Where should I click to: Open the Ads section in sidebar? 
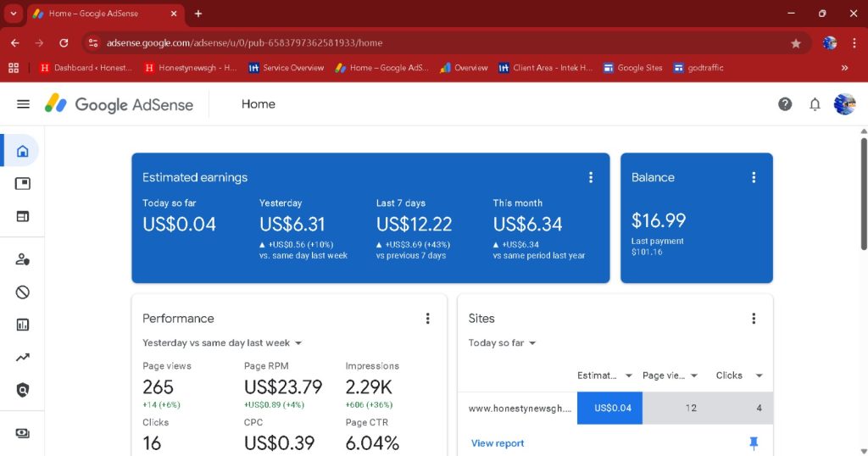[x=23, y=183]
